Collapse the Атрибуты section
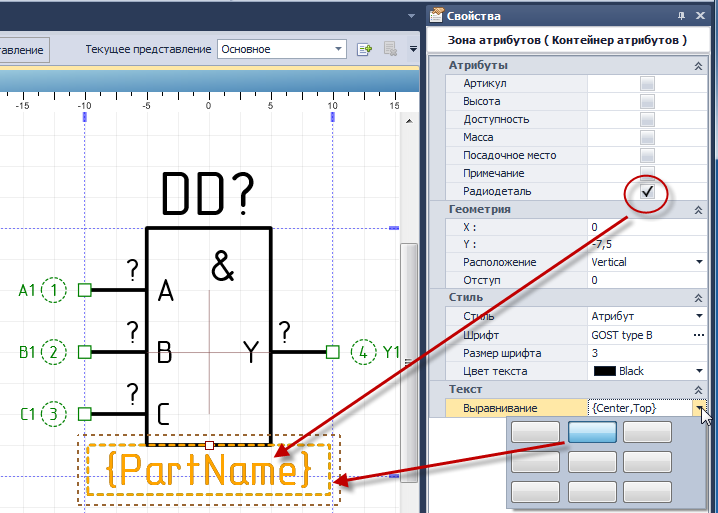The image size is (718, 513). [x=698, y=66]
